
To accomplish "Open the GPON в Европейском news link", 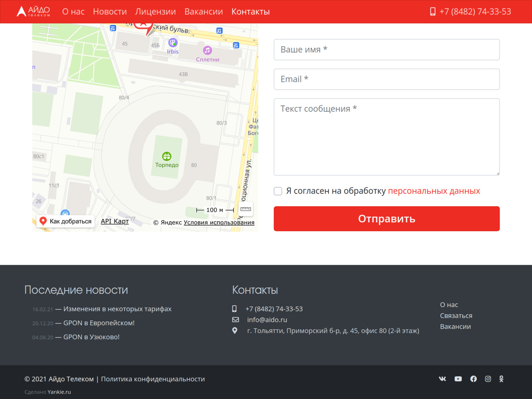I will click(x=99, y=323).
